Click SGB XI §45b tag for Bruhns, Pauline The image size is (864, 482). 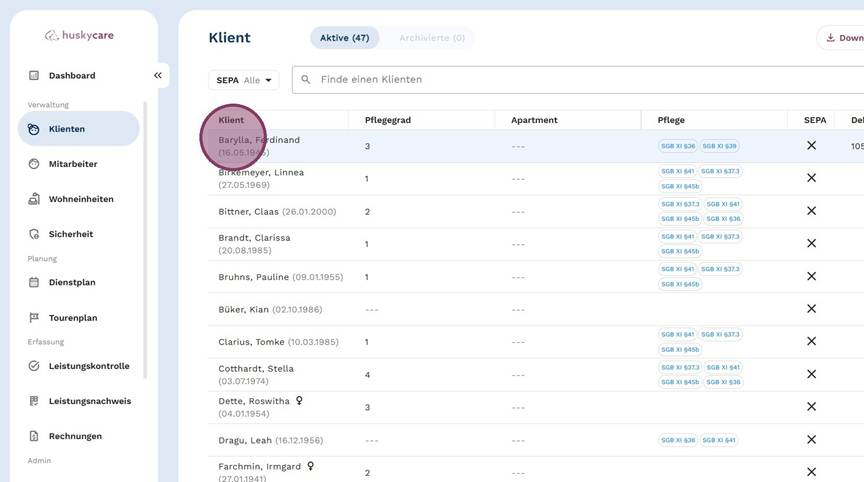680,284
